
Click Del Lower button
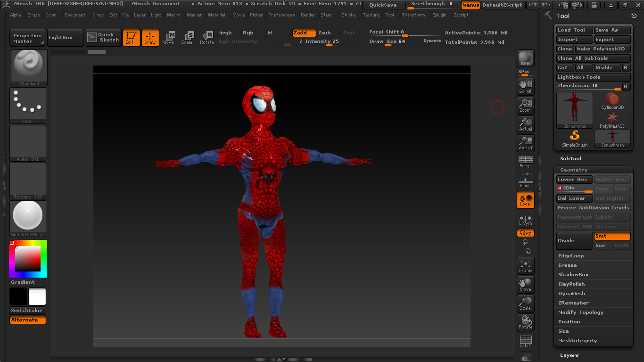(574, 198)
